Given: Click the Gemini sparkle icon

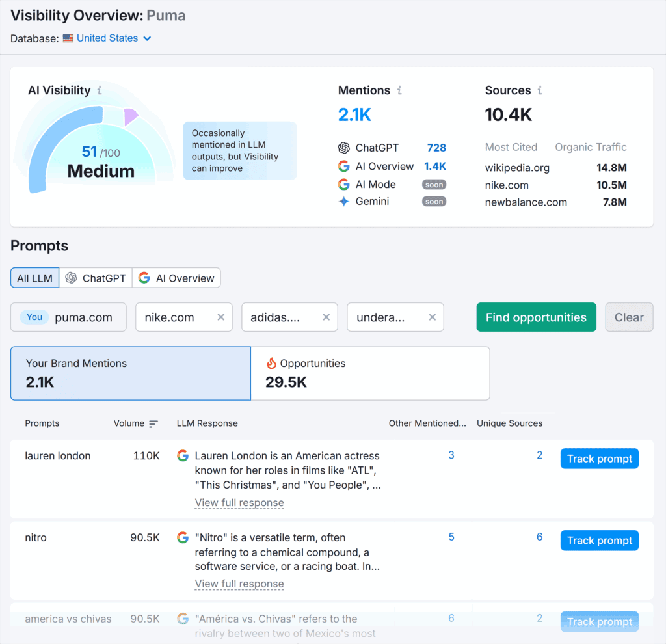Looking at the screenshot, I should click(x=343, y=201).
